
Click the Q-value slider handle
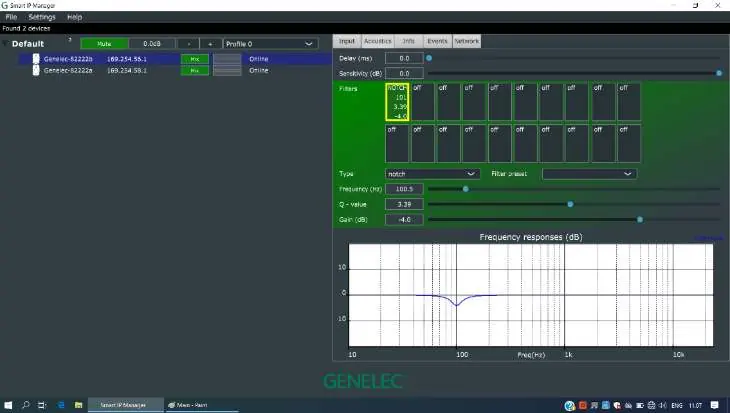570,204
